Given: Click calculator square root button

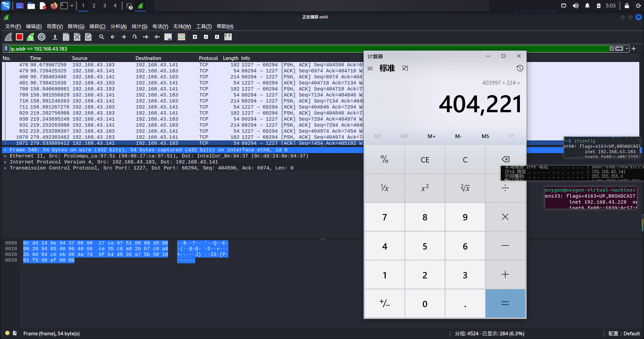Looking at the screenshot, I should coord(465,188).
